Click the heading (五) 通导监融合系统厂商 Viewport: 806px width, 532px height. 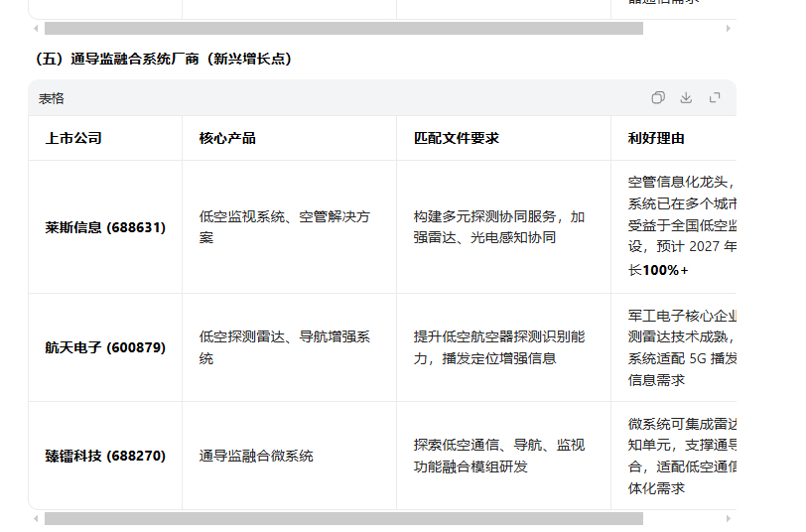[164, 59]
